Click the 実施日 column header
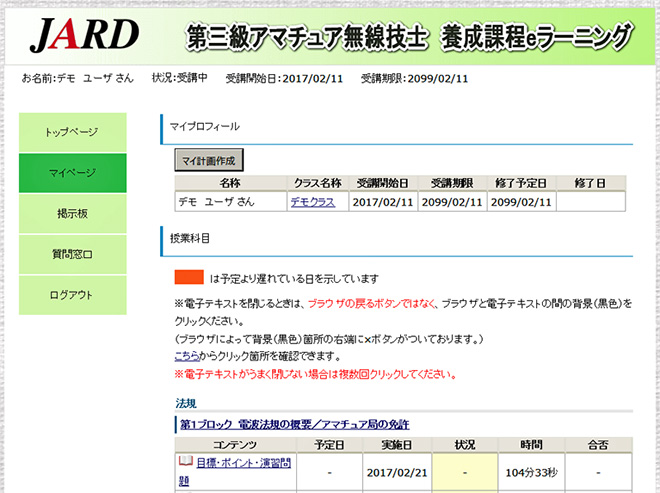660x493 pixels. [x=397, y=445]
